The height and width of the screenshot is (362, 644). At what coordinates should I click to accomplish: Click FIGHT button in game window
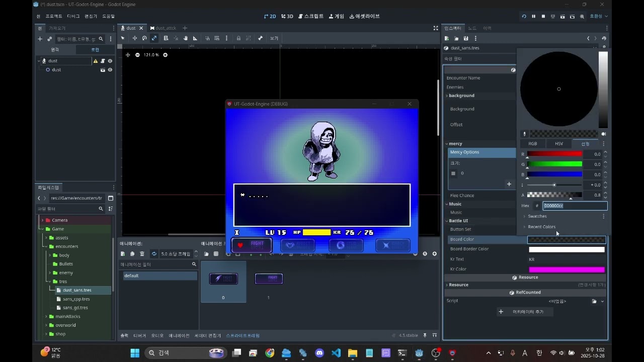pyautogui.click(x=252, y=245)
